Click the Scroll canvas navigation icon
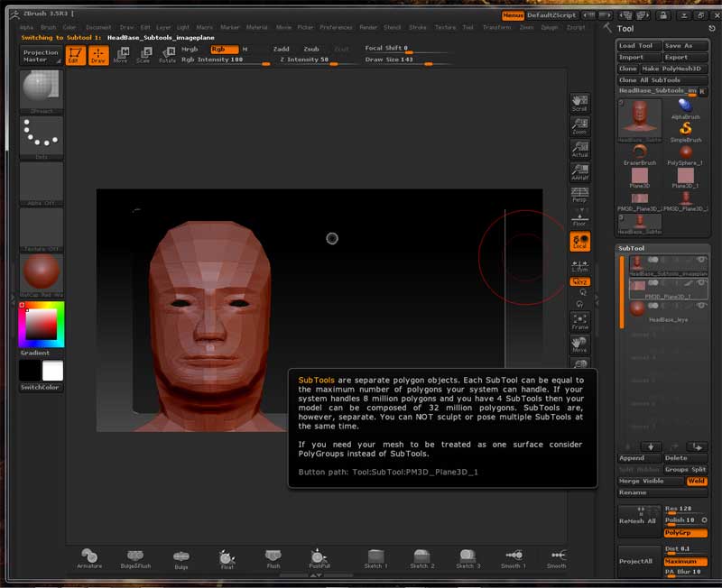 point(579,104)
